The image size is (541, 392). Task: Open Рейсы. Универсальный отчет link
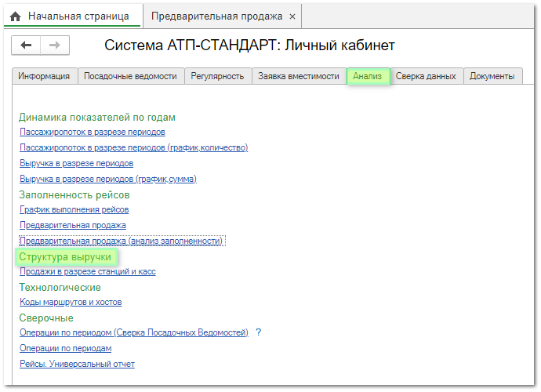pyautogui.click(x=77, y=364)
